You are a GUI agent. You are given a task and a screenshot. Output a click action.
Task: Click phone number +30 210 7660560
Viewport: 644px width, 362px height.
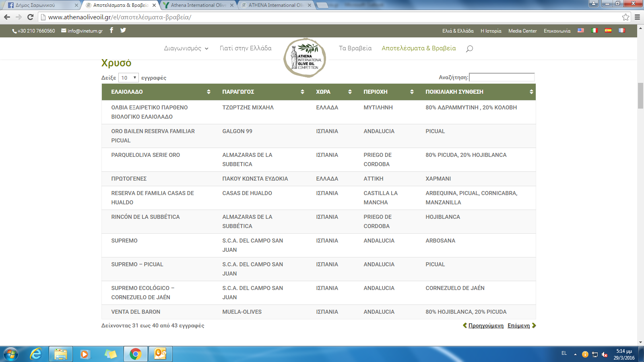click(x=36, y=31)
